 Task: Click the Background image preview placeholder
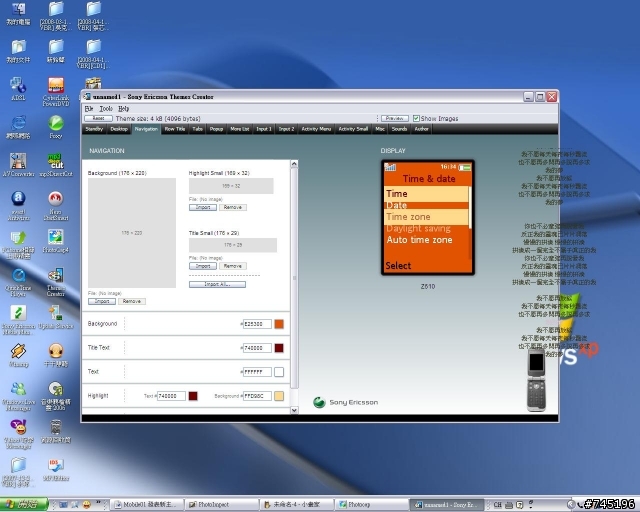pyautogui.click(x=132, y=233)
